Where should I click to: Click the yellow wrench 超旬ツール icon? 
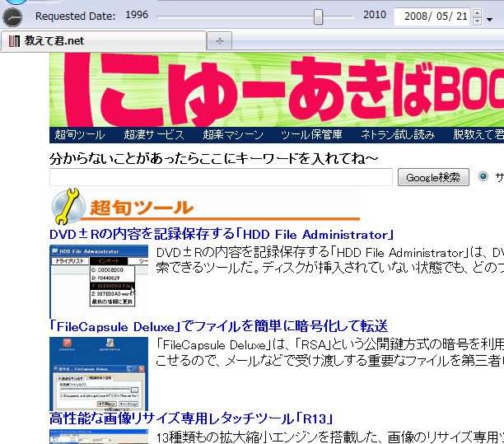[68, 207]
